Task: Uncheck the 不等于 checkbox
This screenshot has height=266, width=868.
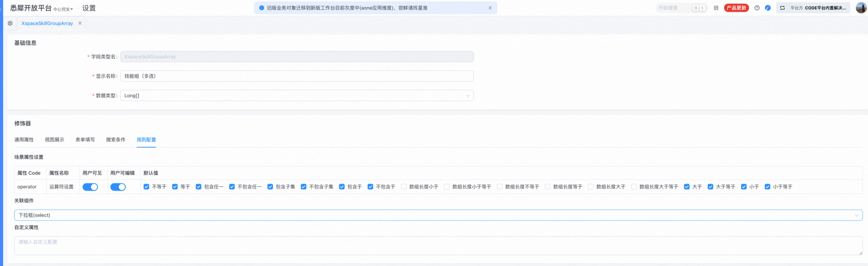Action: [x=146, y=187]
